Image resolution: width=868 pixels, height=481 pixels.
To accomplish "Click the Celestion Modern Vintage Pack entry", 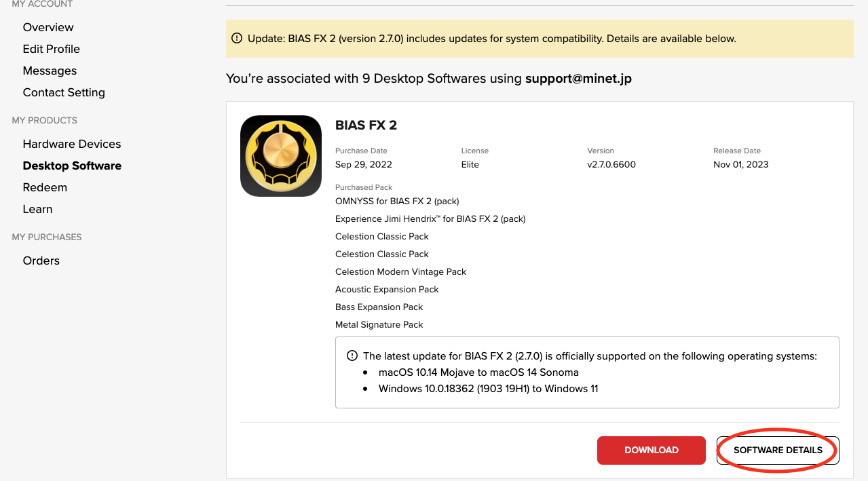I will pos(401,271).
